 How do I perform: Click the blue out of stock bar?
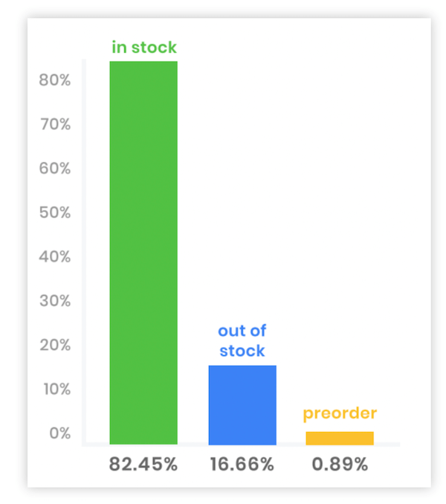(242, 404)
